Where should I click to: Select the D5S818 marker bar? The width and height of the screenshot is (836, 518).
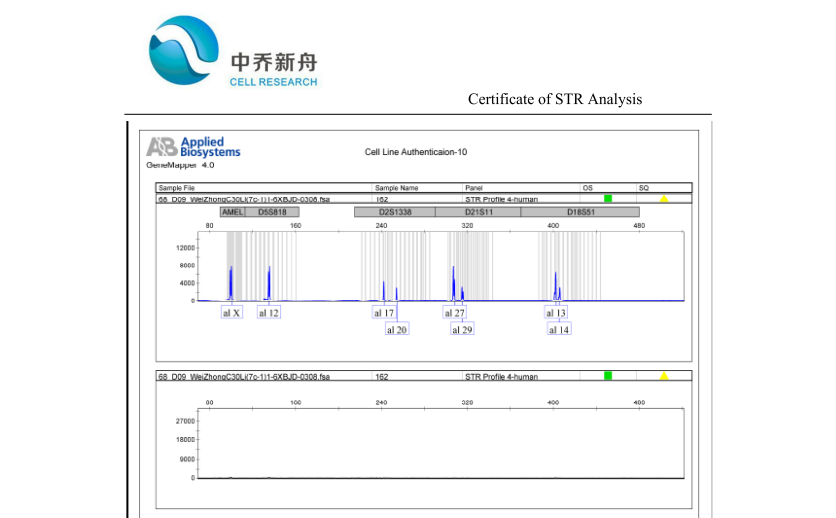click(271, 212)
